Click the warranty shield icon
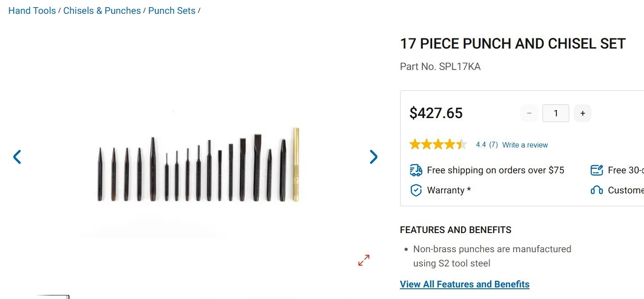The height and width of the screenshot is (299, 644). 416,190
